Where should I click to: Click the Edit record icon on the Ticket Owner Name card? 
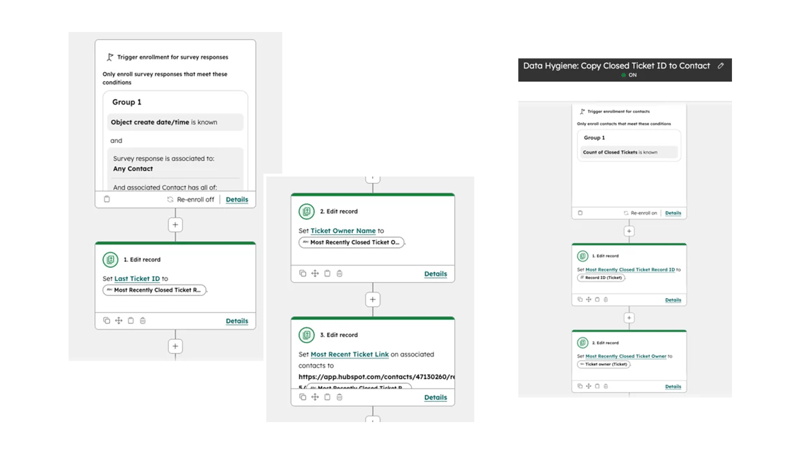coord(306,211)
